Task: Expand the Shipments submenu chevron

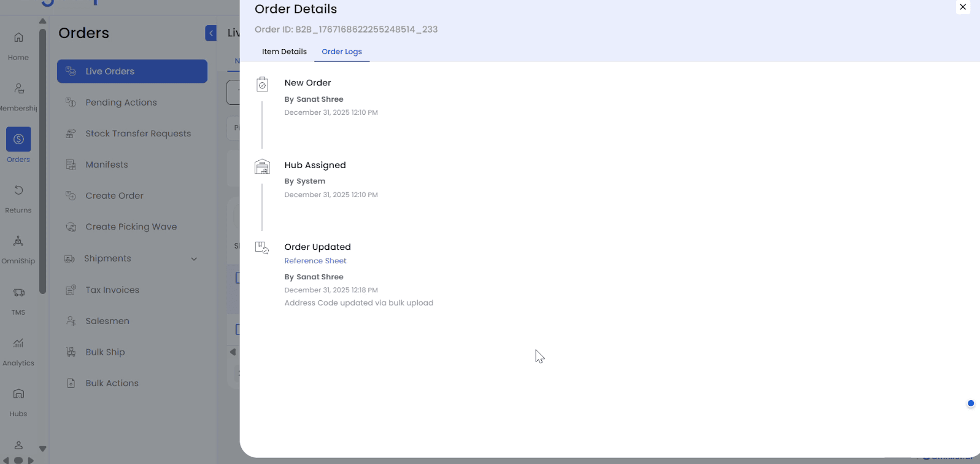Action: pos(194,259)
